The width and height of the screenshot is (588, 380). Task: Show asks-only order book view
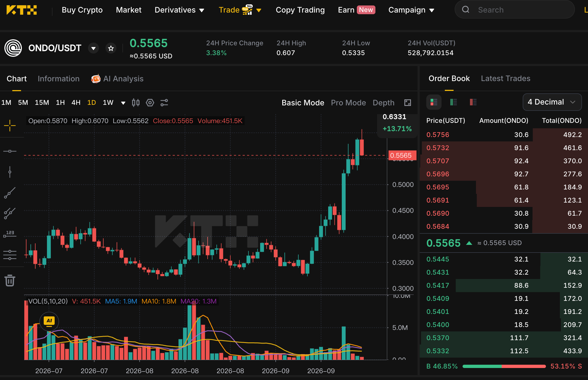(473, 102)
